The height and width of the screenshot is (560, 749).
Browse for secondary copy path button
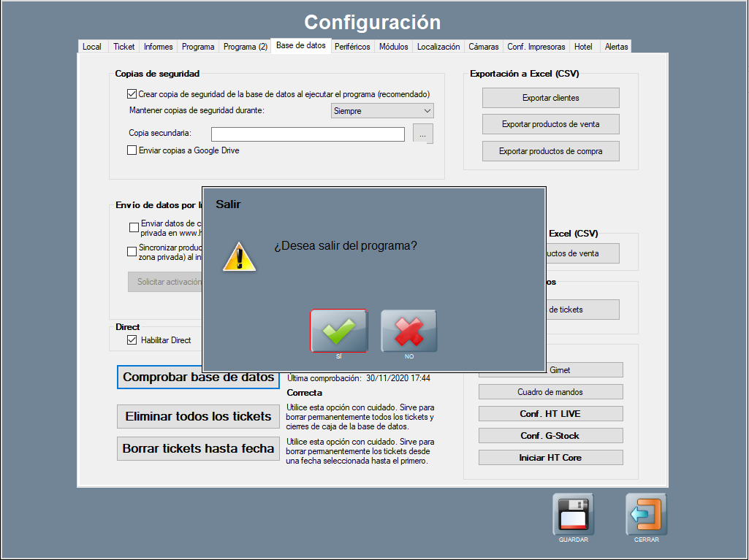pos(423,134)
